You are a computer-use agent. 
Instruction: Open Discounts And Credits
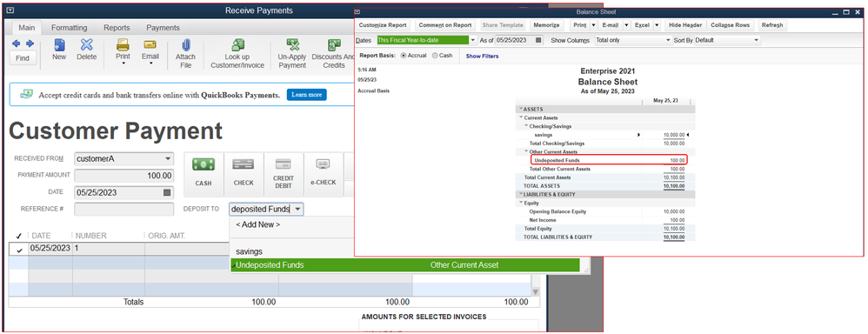[334, 53]
